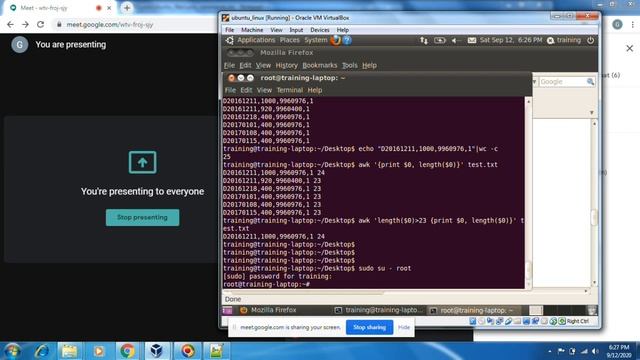The width and height of the screenshot is (640, 360).
Task: Open the terminal's Terminal menu
Action: click(x=290, y=90)
